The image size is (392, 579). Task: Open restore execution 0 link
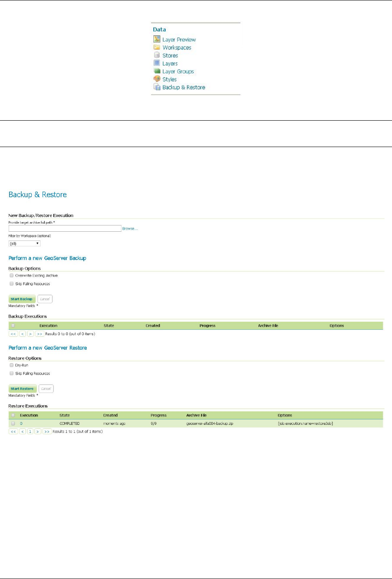(21, 424)
